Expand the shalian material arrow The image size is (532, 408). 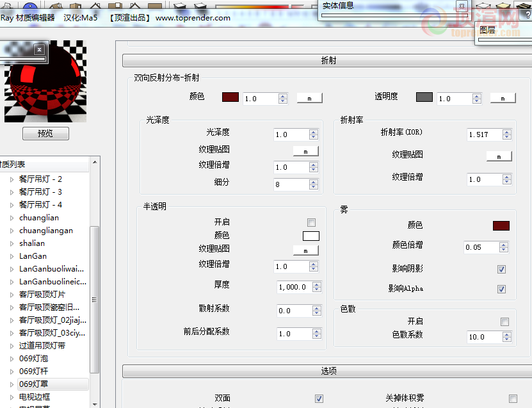[12, 243]
